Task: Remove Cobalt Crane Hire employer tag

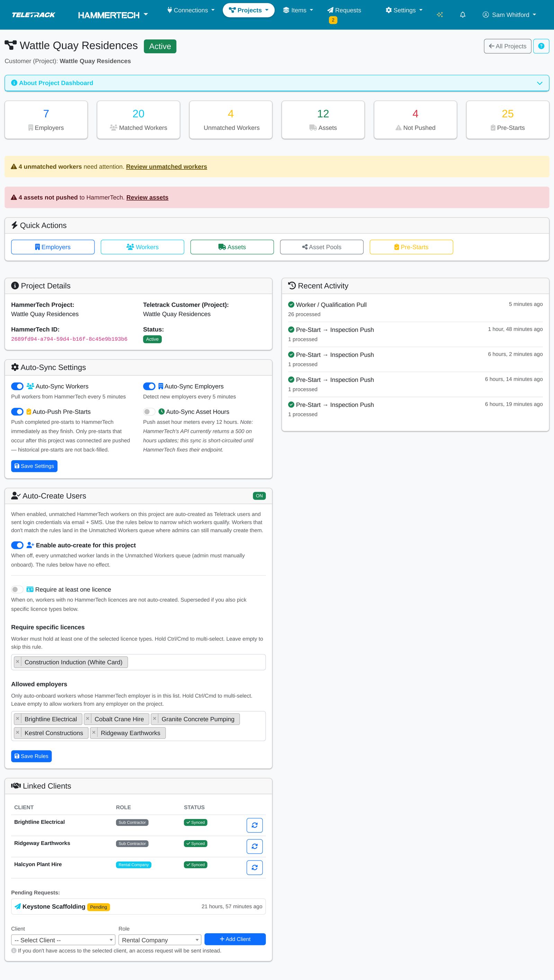Action: pyautogui.click(x=88, y=719)
